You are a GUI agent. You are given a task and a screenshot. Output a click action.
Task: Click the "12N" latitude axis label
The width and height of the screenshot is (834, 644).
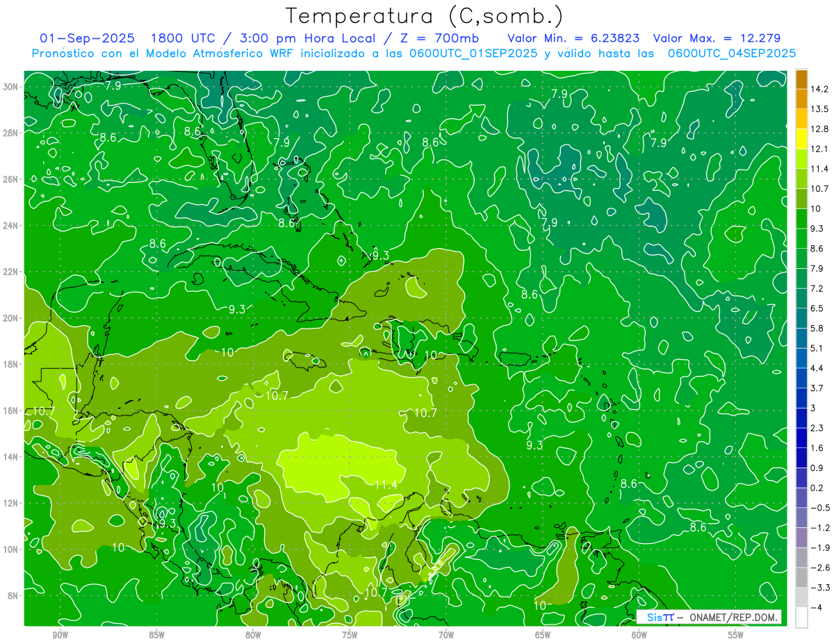(10, 503)
